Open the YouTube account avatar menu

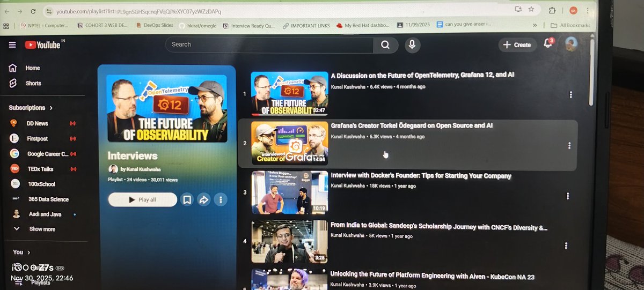click(571, 44)
